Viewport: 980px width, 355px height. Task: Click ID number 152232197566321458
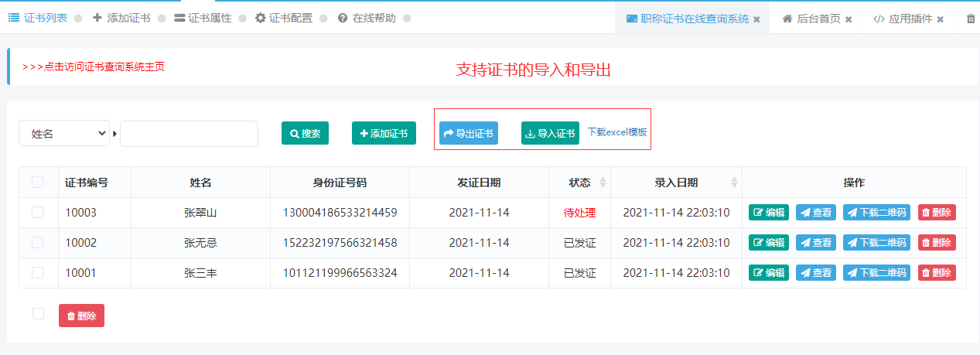[x=340, y=243]
